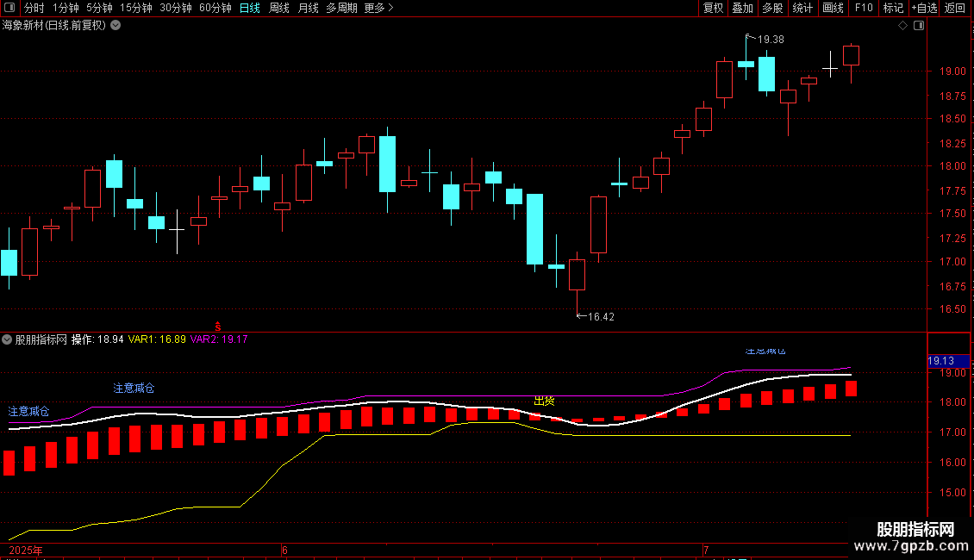Add stock via +自选 button
Screen dimensions: 974x560
tap(924, 8)
